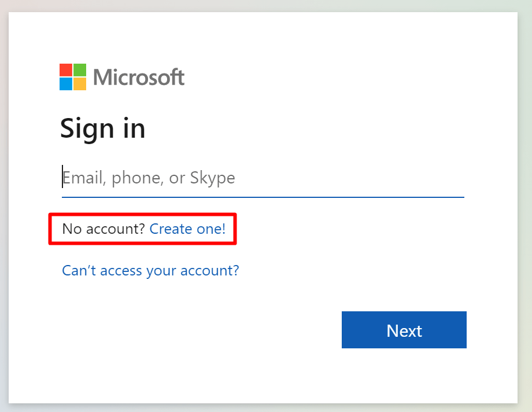Image resolution: width=532 pixels, height=412 pixels.
Task: Focus the Email, phone, or Skype field
Action: pos(263,178)
